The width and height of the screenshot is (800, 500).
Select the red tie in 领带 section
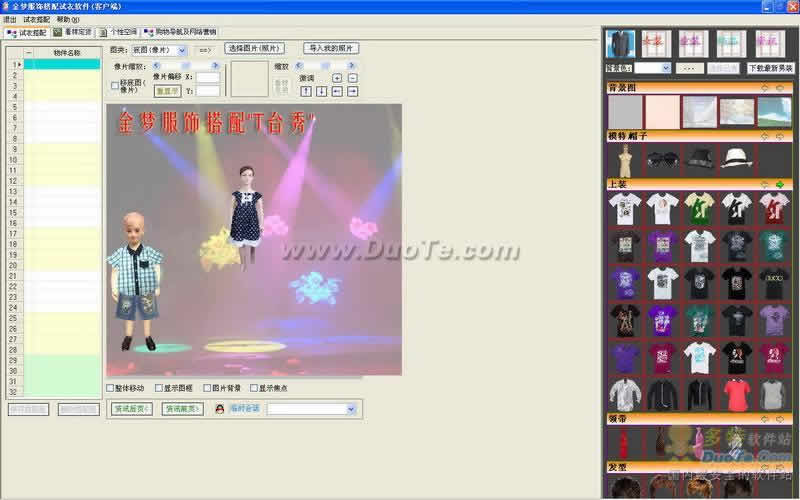623,443
